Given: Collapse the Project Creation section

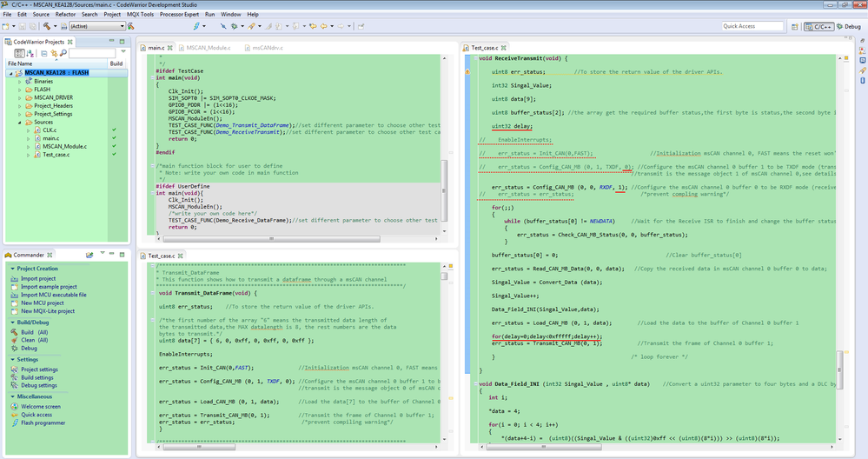Looking at the screenshot, I should (x=12, y=269).
